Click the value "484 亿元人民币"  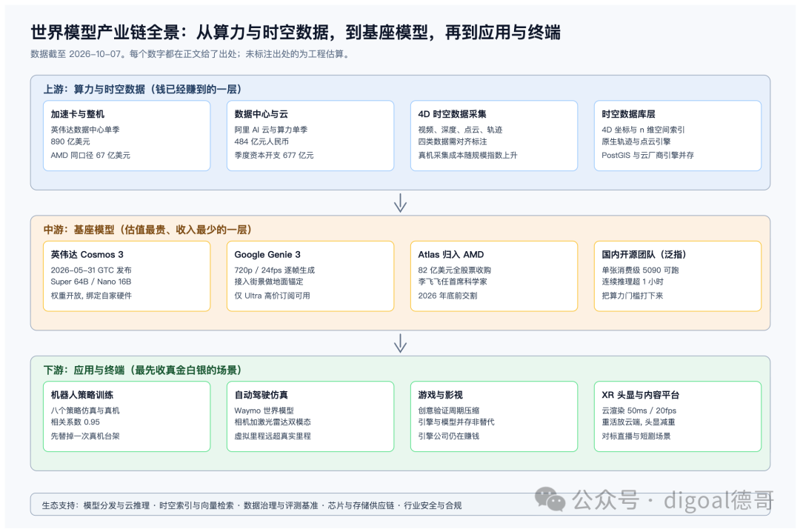261,142
